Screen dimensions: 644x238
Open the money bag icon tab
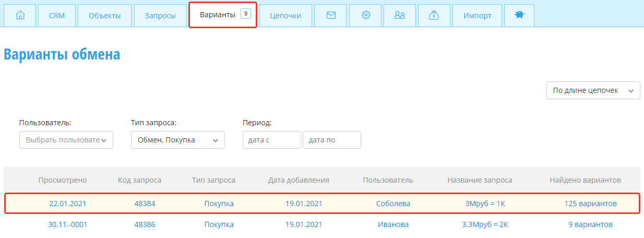pyautogui.click(x=434, y=16)
